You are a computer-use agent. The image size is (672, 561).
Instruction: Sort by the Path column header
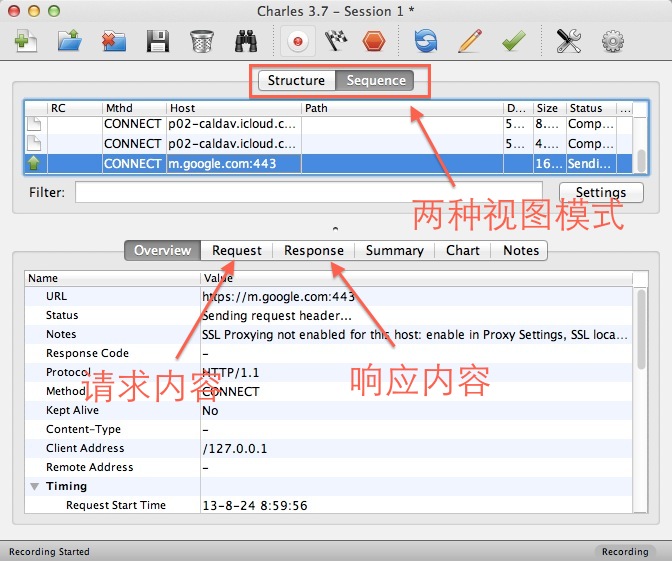click(x=402, y=108)
